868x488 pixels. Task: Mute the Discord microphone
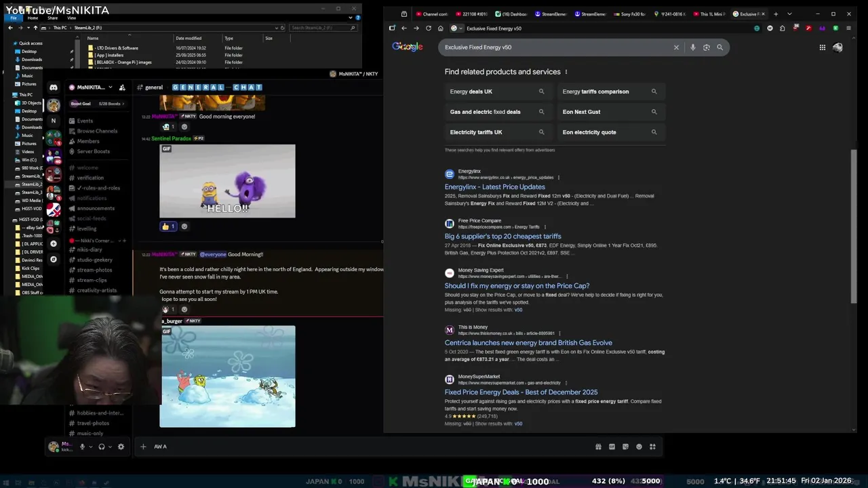coord(82,447)
